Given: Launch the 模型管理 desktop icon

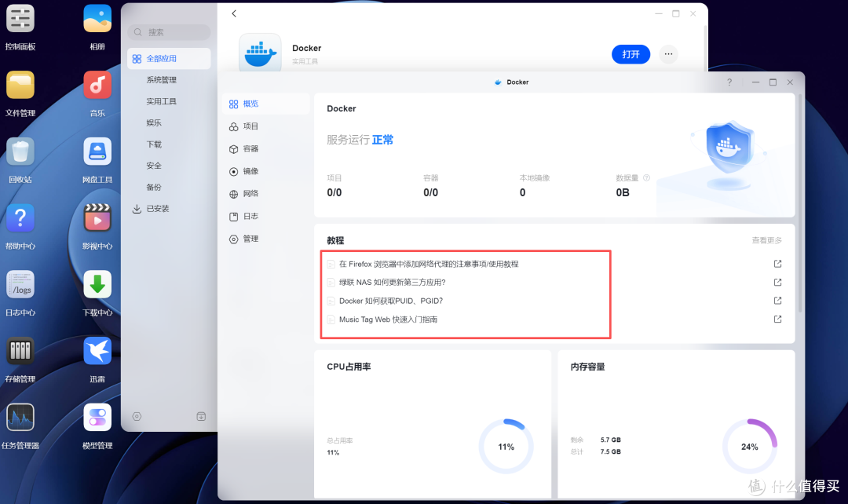Looking at the screenshot, I should pyautogui.click(x=97, y=418).
